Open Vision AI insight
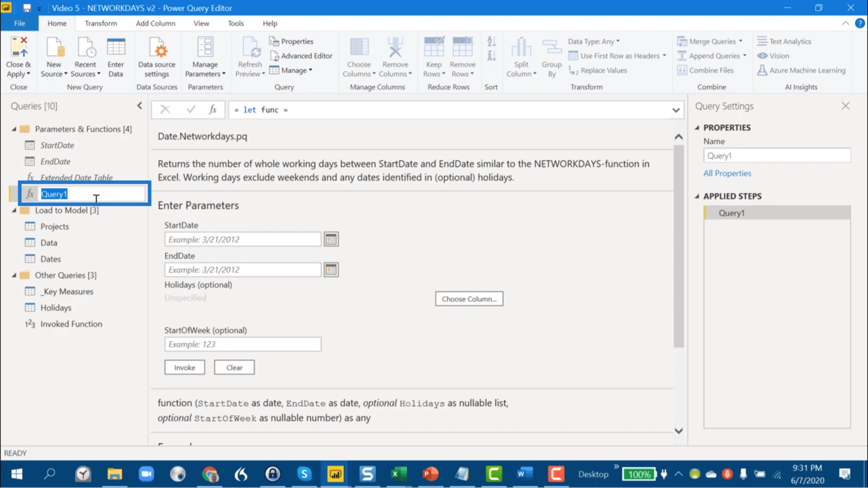Screen dimensions: 868x488 coord(773,56)
